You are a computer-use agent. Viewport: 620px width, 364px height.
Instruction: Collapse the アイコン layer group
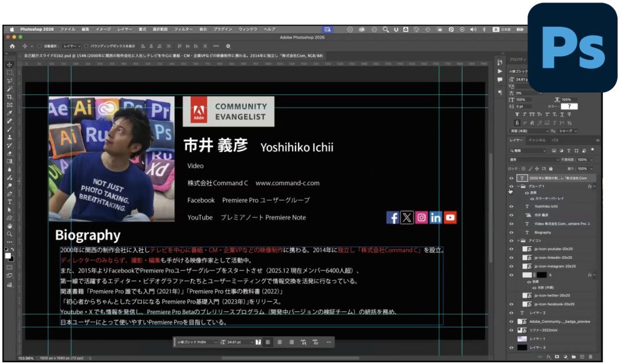coord(518,240)
